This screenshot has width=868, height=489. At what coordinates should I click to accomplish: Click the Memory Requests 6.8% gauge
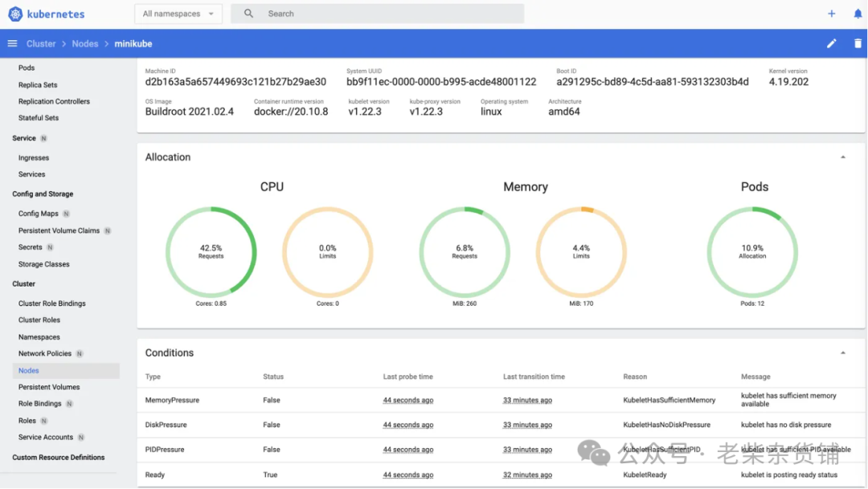coord(465,252)
